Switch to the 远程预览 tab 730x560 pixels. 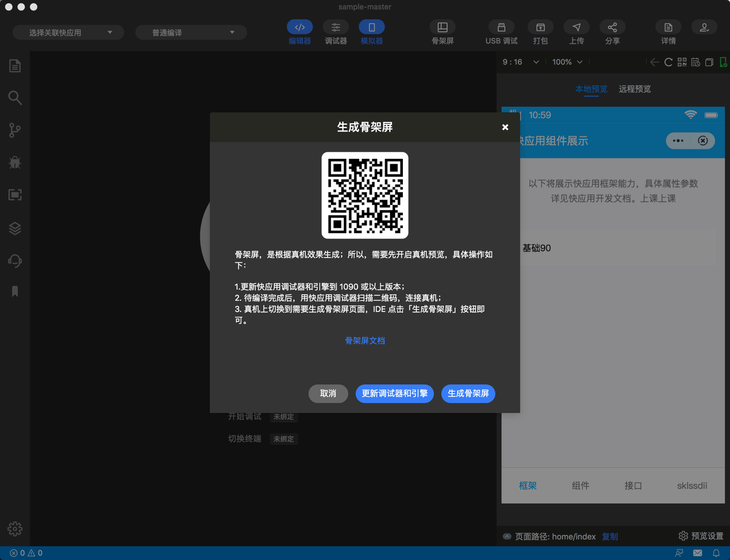click(x=634, y=89)
